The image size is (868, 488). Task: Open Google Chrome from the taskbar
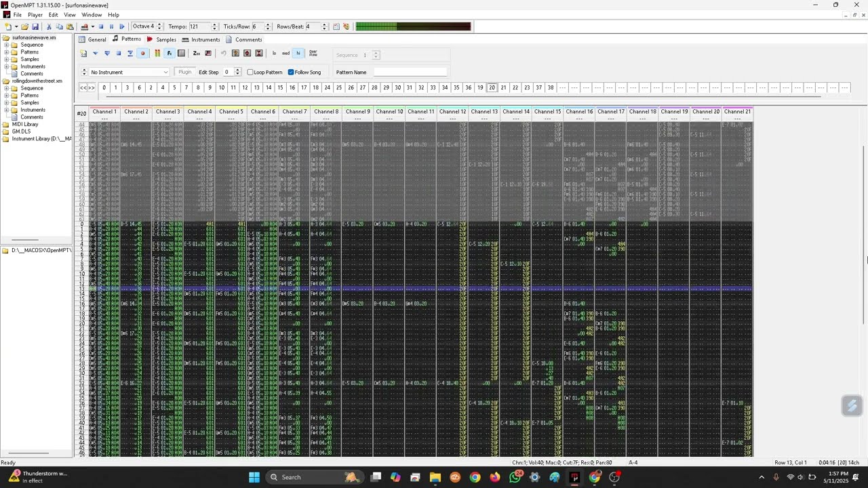(x=475, y=477)
